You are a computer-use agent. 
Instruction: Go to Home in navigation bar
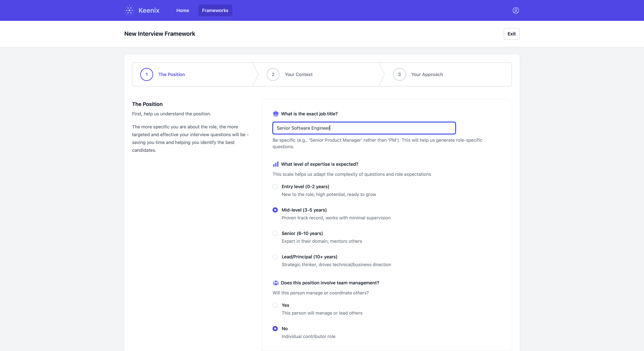tap(182, 11)
